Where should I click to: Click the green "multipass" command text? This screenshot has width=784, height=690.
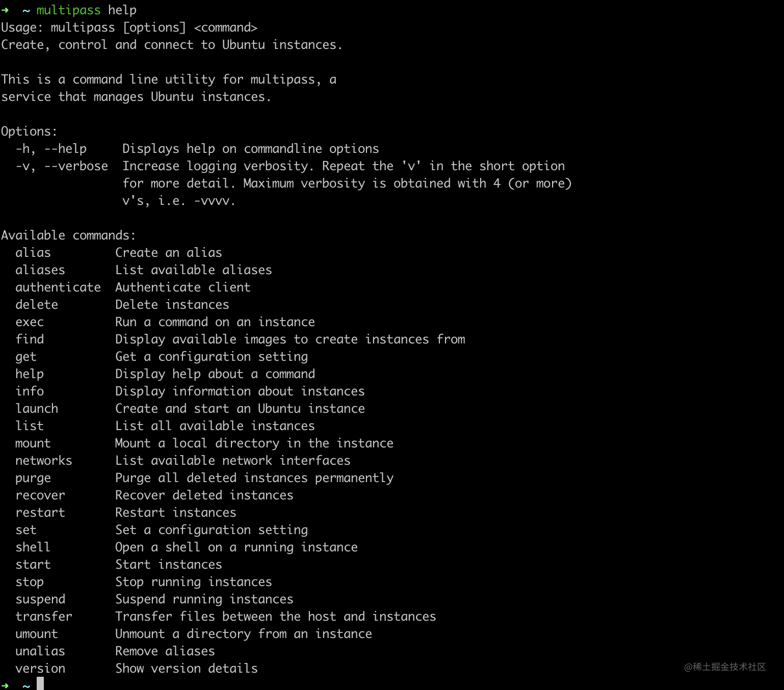68,10
